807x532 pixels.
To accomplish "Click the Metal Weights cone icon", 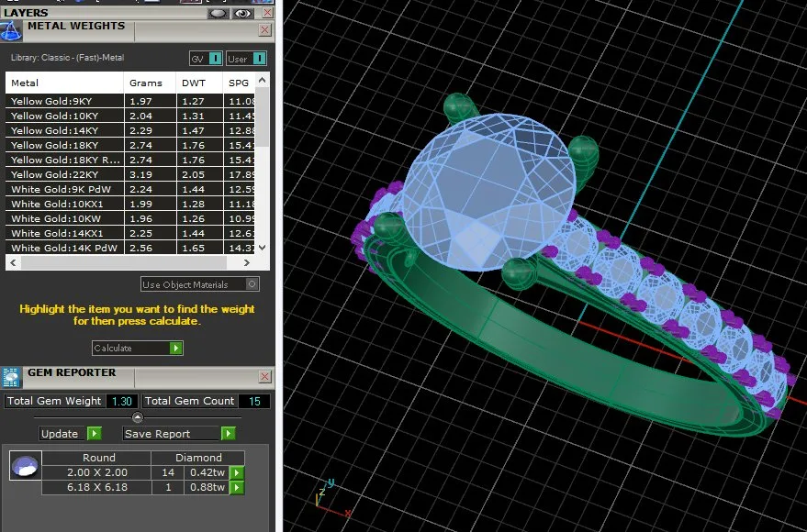I will [x=11, y=31].
